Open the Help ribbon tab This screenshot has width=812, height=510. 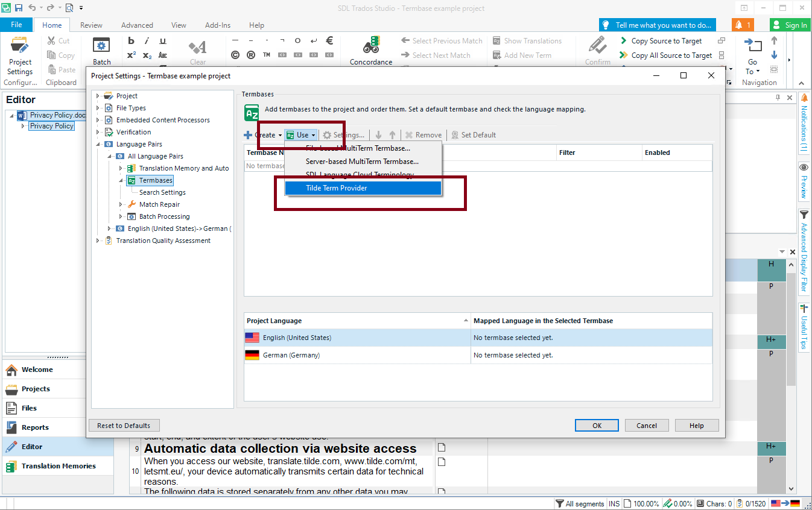[x=256, y=25]
